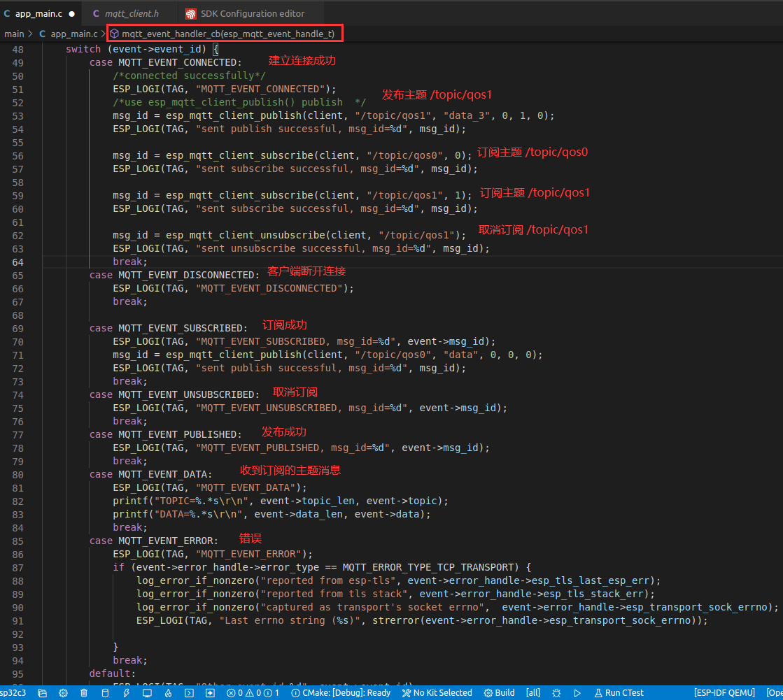Click the Build button in status bar

pos(500,693)
